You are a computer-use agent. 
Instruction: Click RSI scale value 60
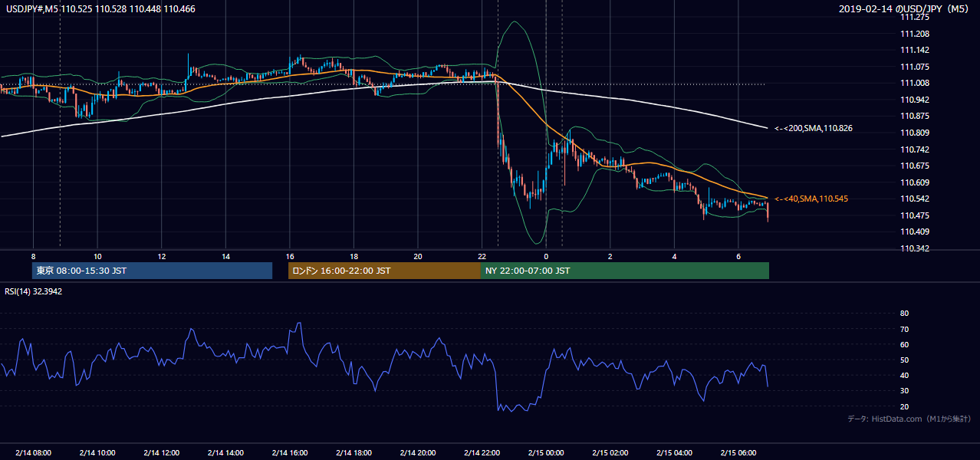pyautogui.click(x=904, y=344)
